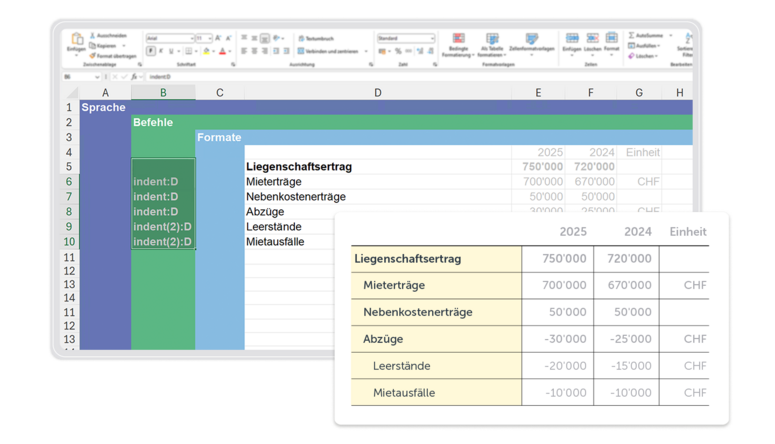Image resolution: width=775 pixels, height=444 pixels.
Task: Toggle bold formatting
Action: point(151,51)
